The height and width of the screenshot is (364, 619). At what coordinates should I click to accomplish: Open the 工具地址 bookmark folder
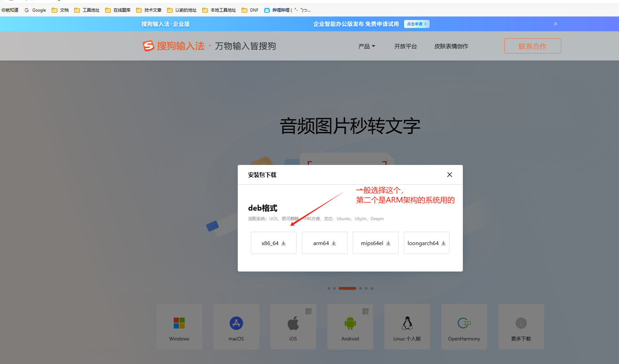click(x=87, y=10)
